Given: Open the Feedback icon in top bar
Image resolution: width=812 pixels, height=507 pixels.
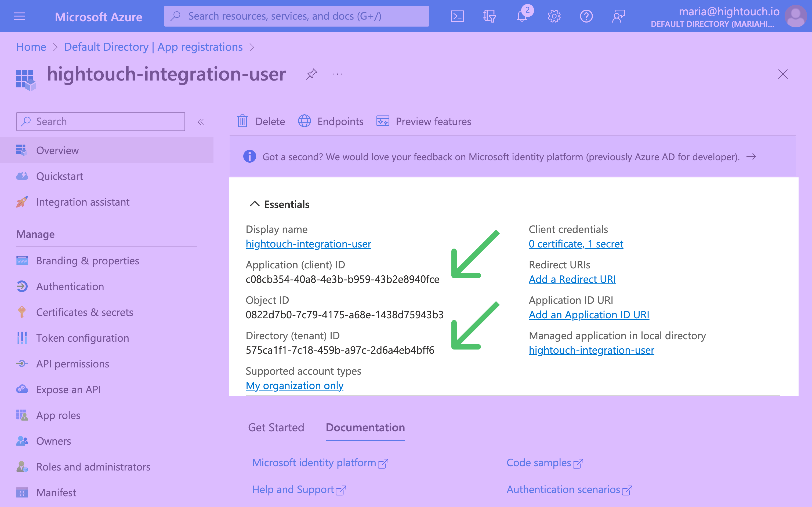Looking at the screenshot, I should (x=618, y=16).
